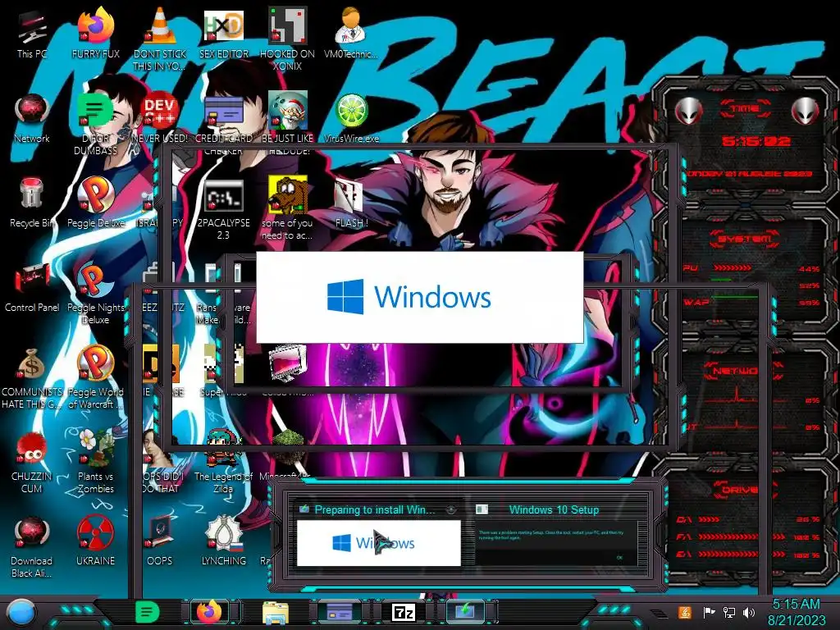Open File Explorer from taskbar
The image size is (840, 630).
(276, 612)
